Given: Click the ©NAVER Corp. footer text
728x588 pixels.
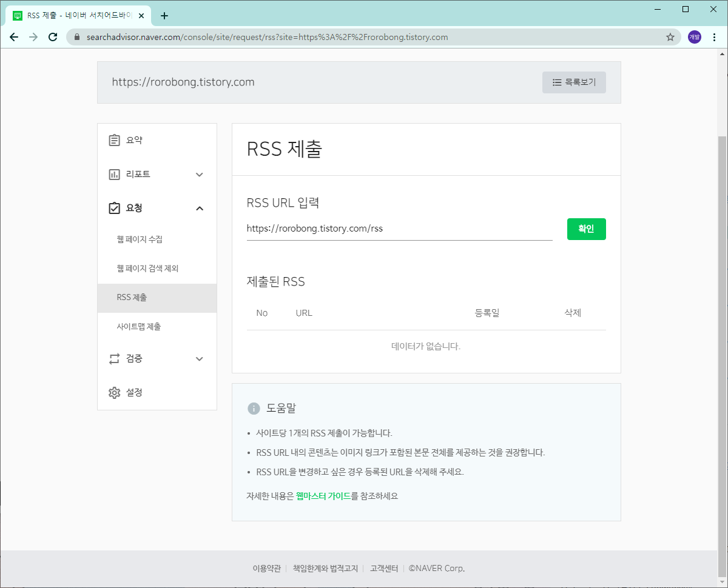Looking at the screenshot, I should (x=437, y=569).
